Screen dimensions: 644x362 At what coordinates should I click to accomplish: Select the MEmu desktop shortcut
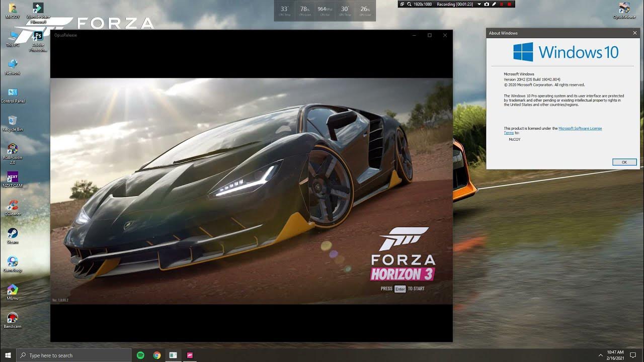(13, 293)
